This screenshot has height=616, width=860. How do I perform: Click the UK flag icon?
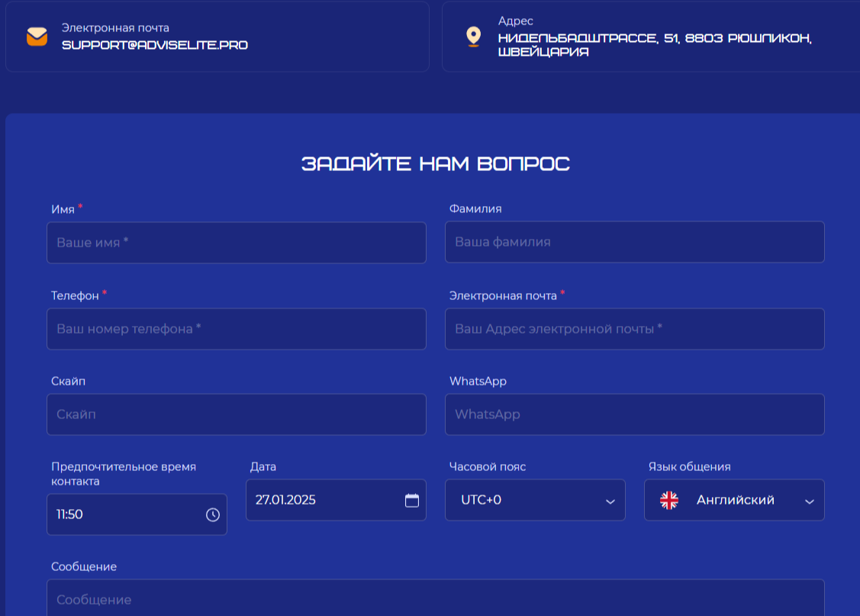tap(669, 500)
